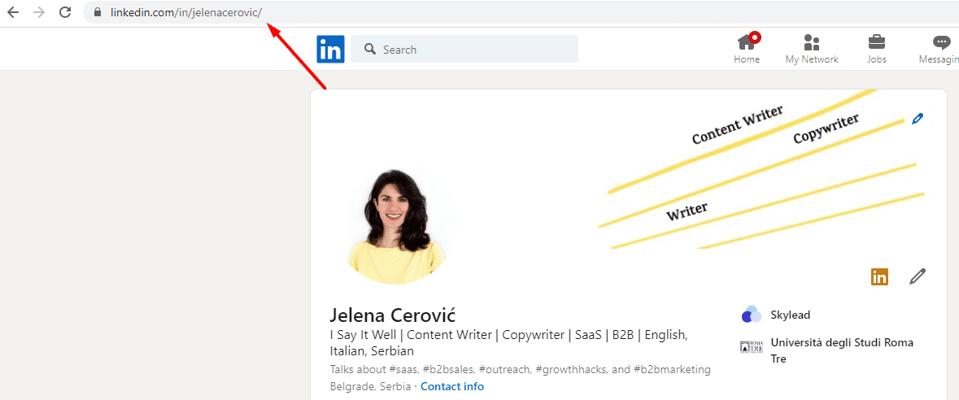Open the Messaging icon
This screenshot has height=400, width=959.
(x=940, y=43)
